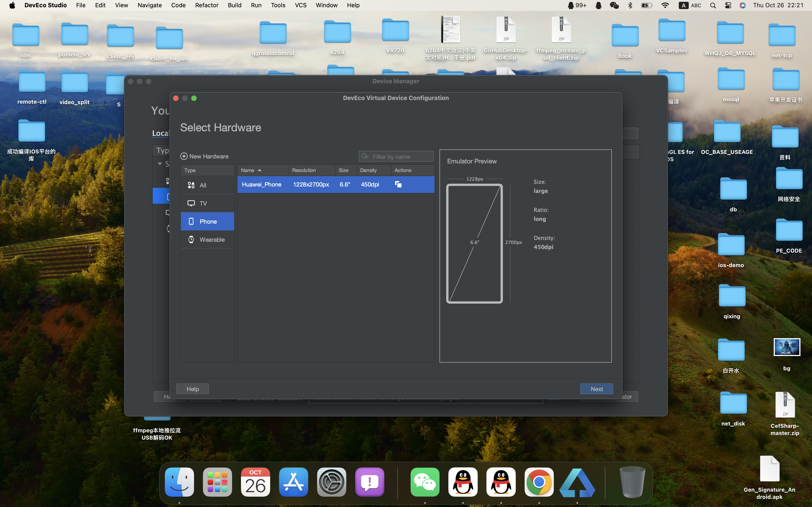Open the Build menu
This screenshot has width=812, height=507.
234,5
